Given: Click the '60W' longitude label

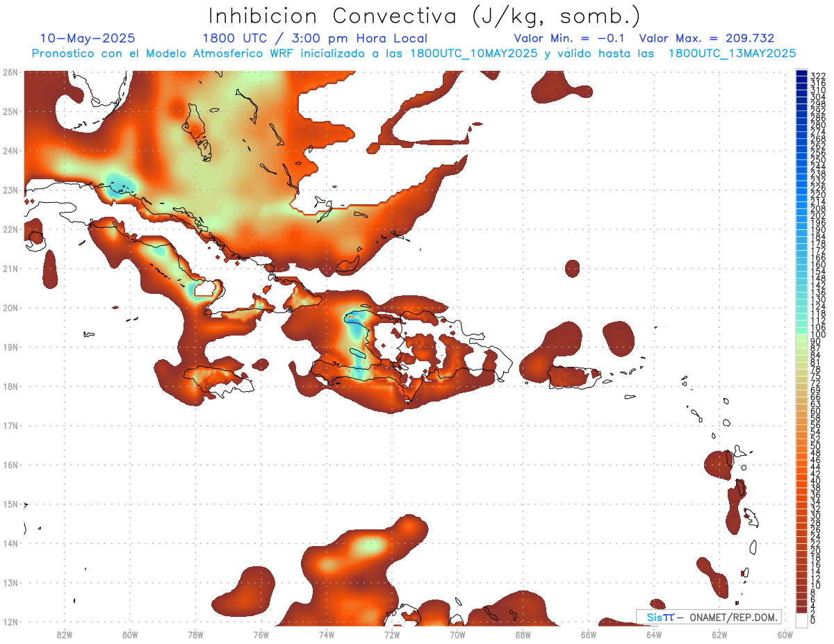Looking at the screenshot, I should click(785, 634).
